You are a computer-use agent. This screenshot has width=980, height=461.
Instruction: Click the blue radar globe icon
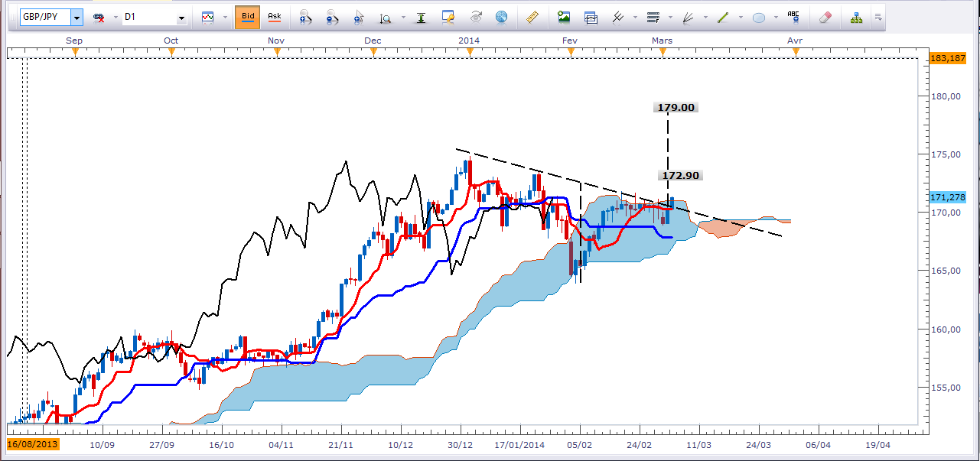pos(502,17)
